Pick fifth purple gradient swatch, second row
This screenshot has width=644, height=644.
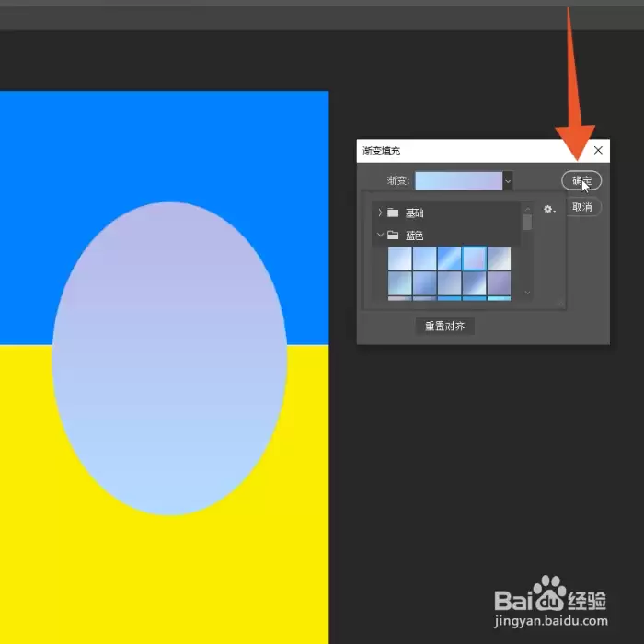point(499,283)
